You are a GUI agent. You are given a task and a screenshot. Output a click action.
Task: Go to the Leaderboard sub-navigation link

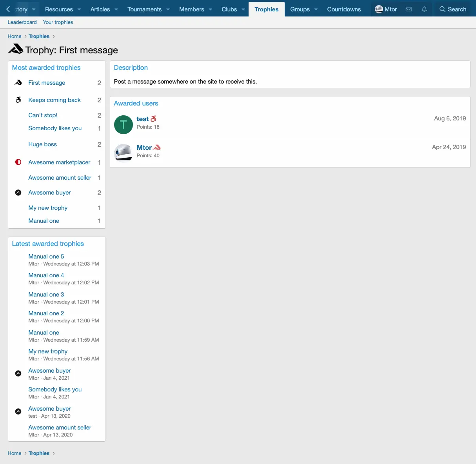pos(22,22)
